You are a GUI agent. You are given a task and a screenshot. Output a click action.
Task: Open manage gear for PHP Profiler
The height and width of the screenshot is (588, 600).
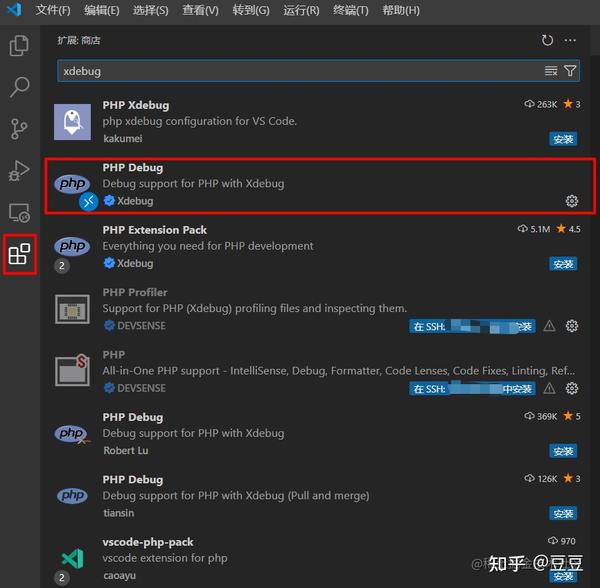pos(572,326)
